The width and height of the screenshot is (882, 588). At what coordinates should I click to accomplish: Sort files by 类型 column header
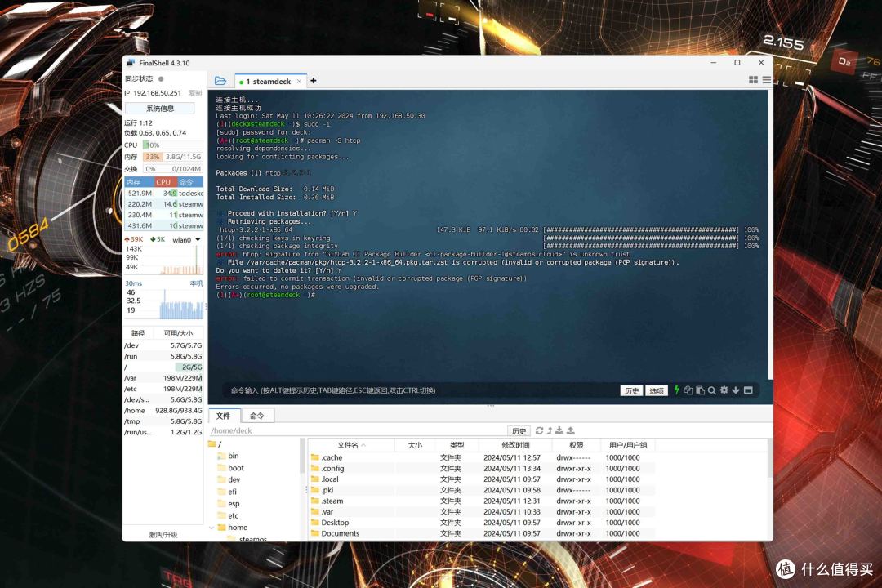pos(457,445)
